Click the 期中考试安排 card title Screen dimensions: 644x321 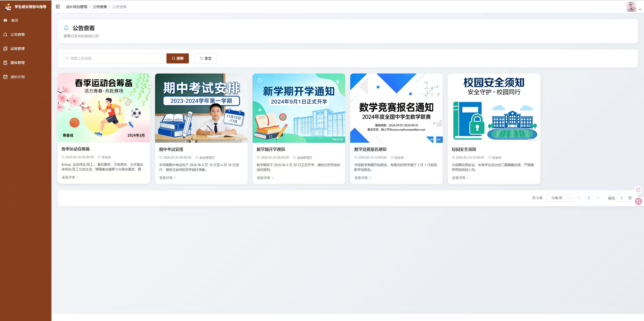click(171, 150)
